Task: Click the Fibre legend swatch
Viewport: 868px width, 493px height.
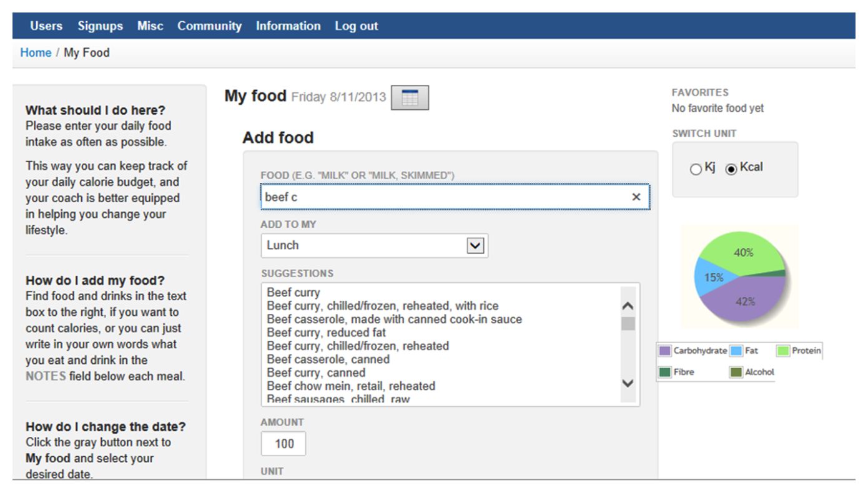Action: pos(665,372)
